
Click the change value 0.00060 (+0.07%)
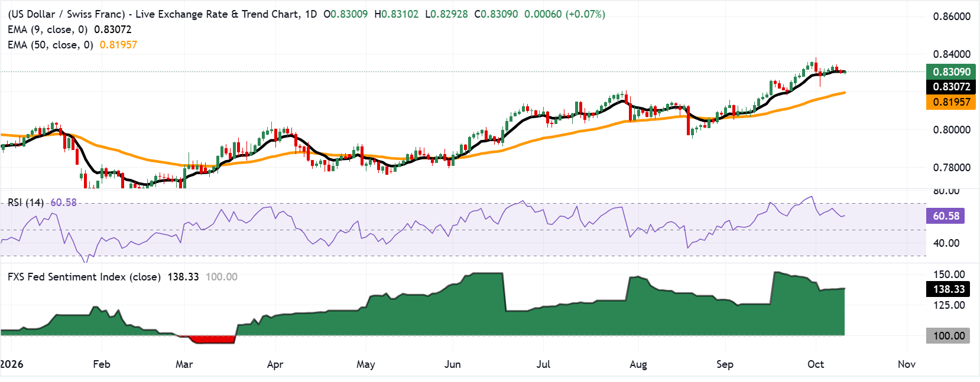pyautogui.click(x=565, y=14)
